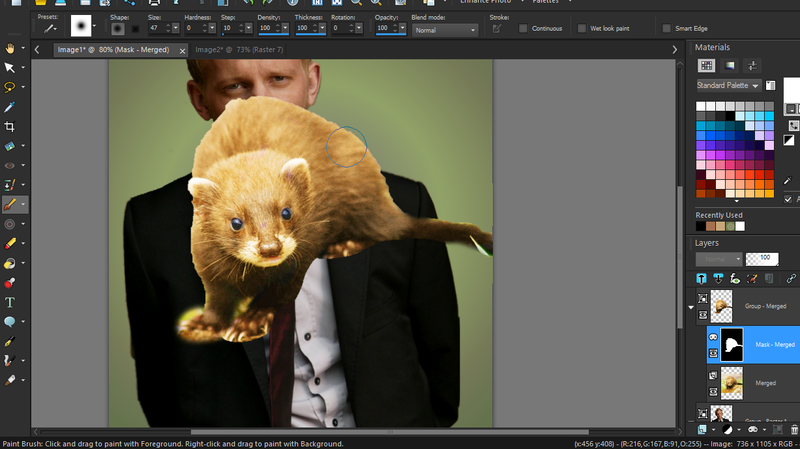This screenshot has width=800, height=449.
Task: Toggle visibility of Merged raster layer
Action: tap(713, 392)
